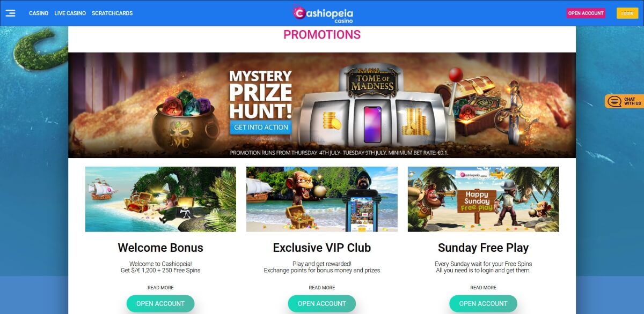Open account under Exclusive VIP Club
This screenshot has width=644, height=314.
[322, 303]
